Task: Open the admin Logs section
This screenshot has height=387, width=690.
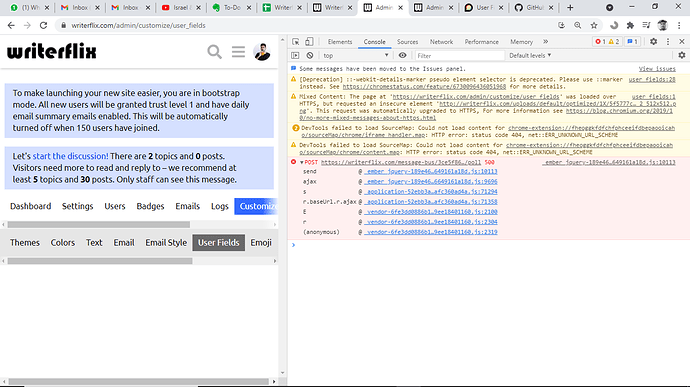Action: click(220, 206)
